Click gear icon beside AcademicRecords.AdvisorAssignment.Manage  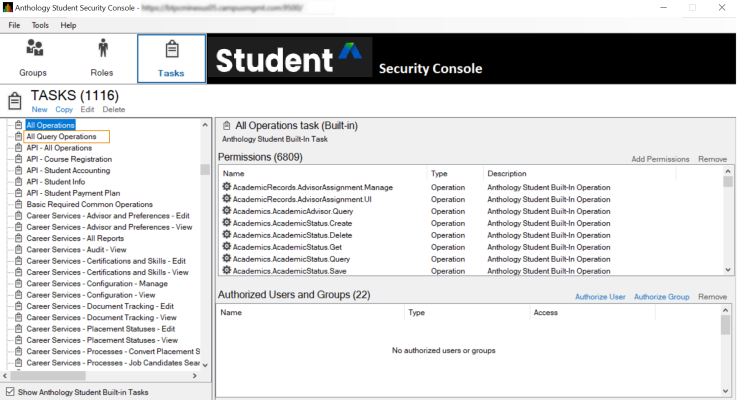point(226,187)
